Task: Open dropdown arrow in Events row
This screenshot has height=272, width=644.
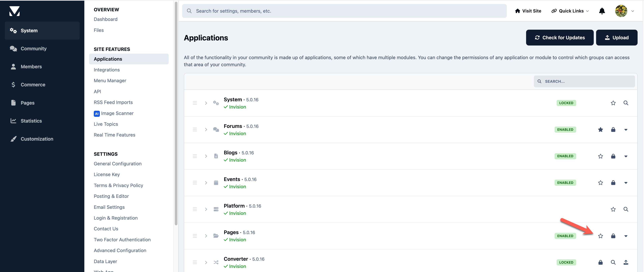Action: click(626, 183)
